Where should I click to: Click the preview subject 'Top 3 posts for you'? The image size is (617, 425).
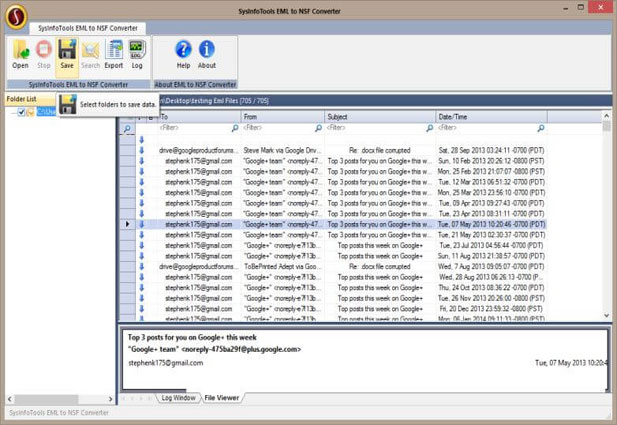pyautogui.click(x=192, y=337)
